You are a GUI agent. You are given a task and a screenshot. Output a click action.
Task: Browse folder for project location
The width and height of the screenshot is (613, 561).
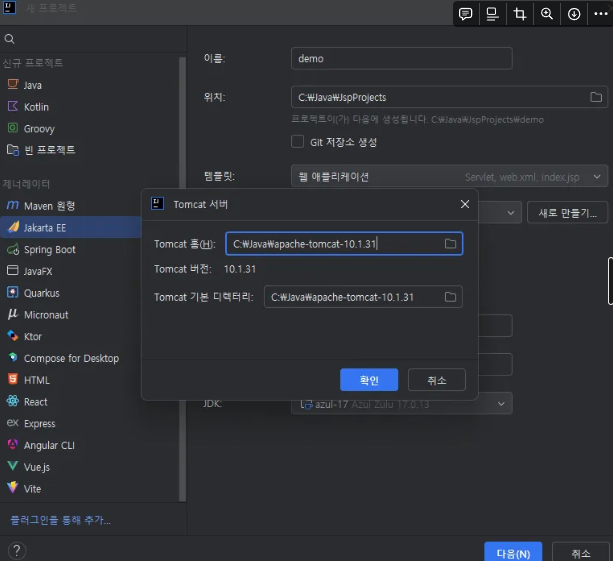[x=596, y=97]
